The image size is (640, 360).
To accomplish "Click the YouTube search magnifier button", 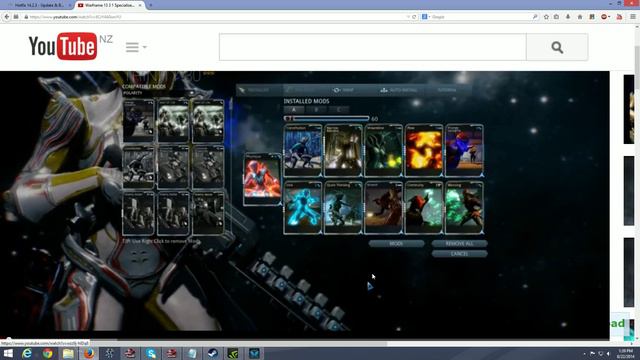I will (x=557, y=47).
